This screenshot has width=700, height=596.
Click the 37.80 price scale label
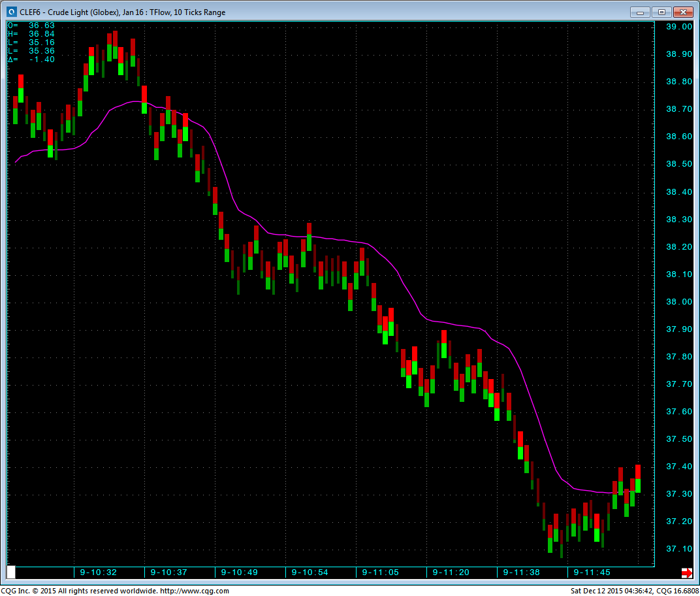[x=679, y=357]
